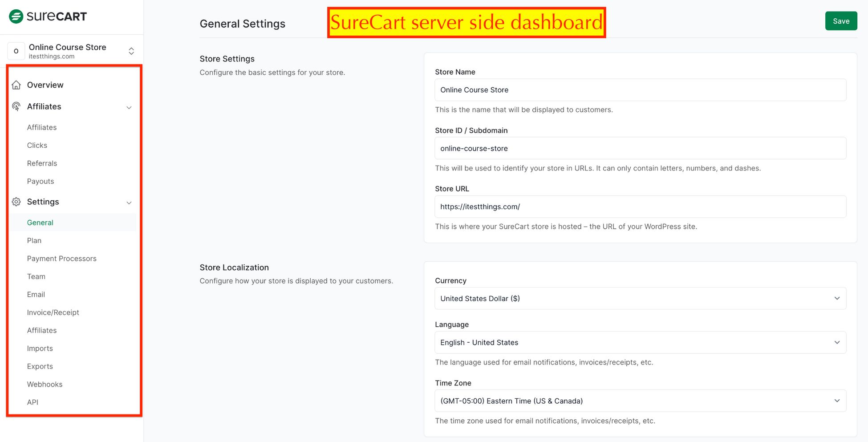The height and width of the screenshot is (442, 868).
Task: Click the Affiliates cursor icon in sidebar
Action: [x=16, y=106]
